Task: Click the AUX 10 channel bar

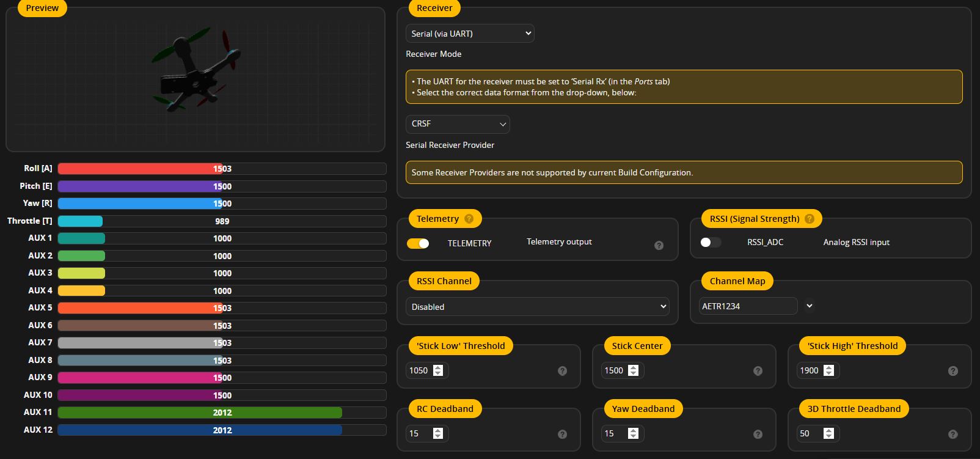Action: (222, 395)
